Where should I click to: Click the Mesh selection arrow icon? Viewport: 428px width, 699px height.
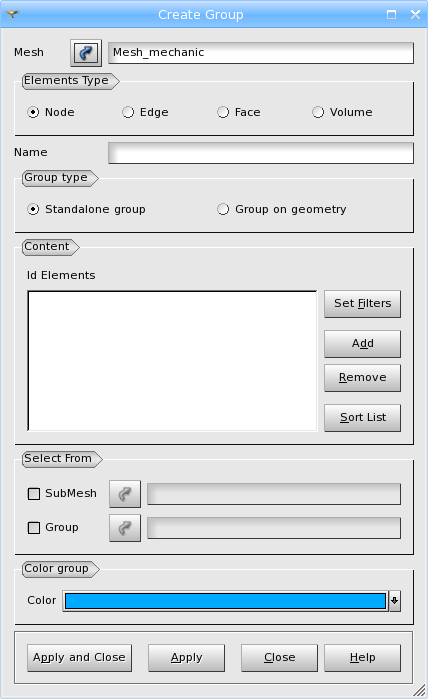tap(86, 53)
